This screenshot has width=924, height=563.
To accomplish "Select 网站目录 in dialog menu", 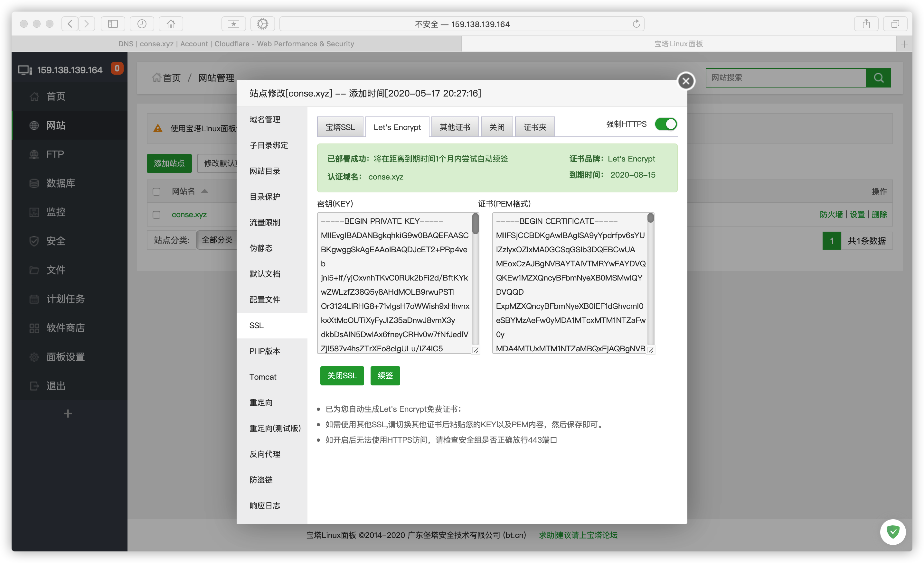I will point(272,171).
